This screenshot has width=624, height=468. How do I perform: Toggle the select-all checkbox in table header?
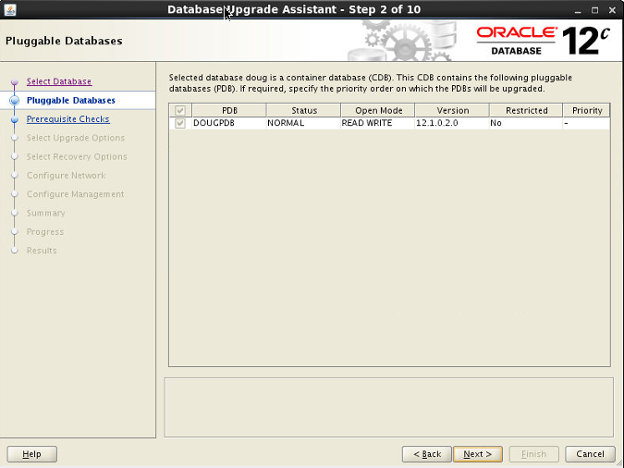coord(180,110)
